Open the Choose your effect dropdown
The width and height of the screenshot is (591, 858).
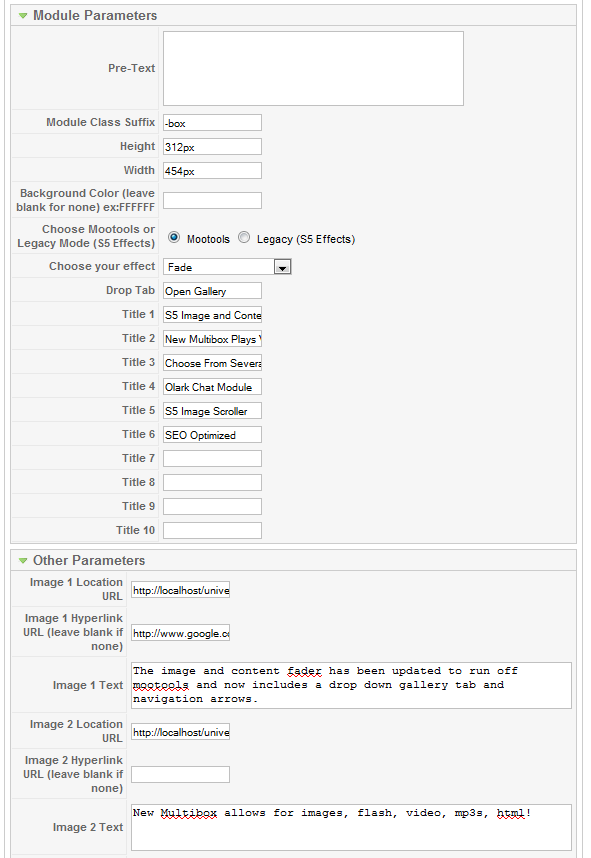[227, 267]
